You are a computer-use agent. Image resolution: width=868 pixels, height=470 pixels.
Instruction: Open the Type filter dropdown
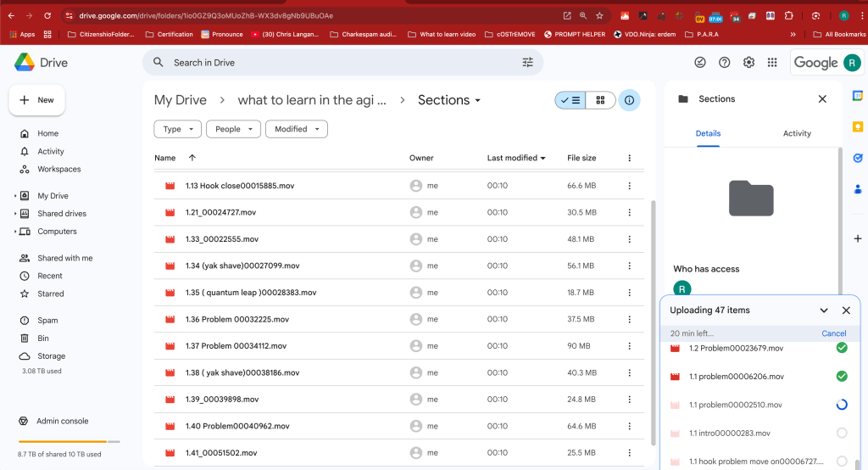coord(178,129)
